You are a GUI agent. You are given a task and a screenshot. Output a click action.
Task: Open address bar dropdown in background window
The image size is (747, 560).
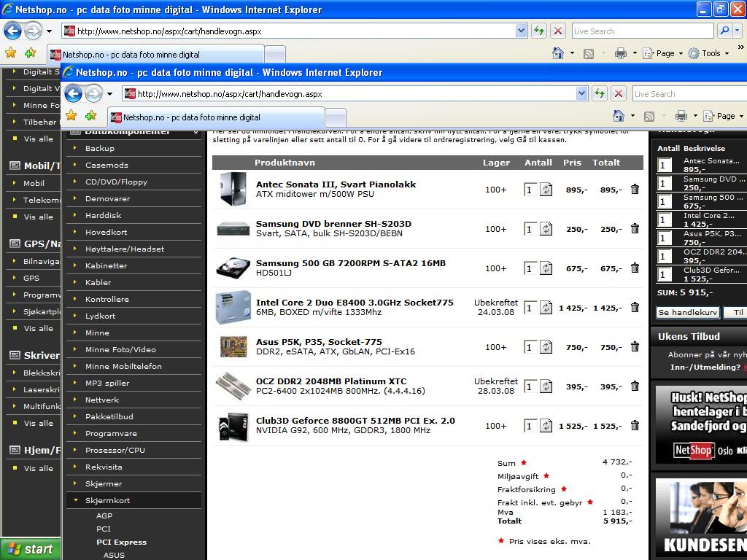(x=521, y=31)
